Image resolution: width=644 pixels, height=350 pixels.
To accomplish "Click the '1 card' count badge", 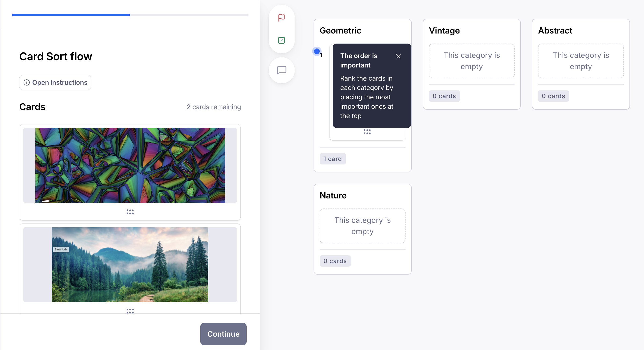I will tap(332, 159).
